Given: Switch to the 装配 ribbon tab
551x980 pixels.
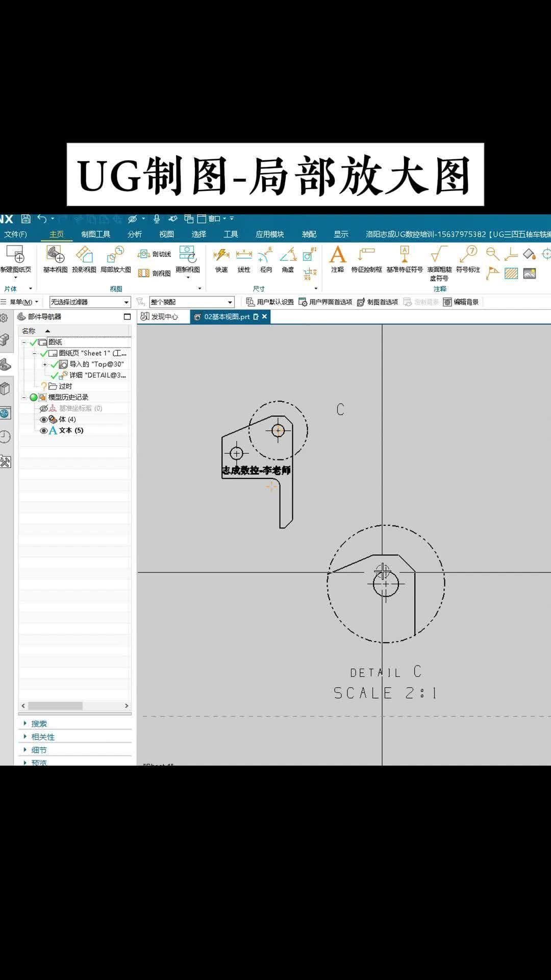Looking at the screenshot, I should click(x=309, y=234).
